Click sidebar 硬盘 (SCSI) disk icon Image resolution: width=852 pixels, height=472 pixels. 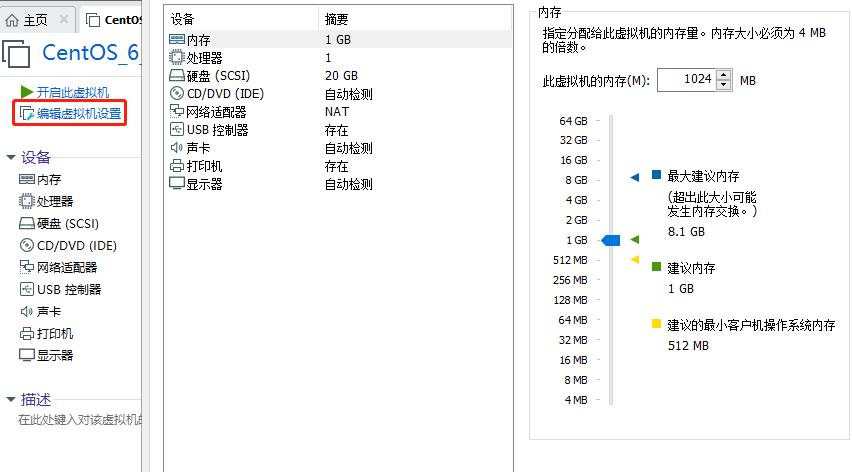tap(27, 223)
